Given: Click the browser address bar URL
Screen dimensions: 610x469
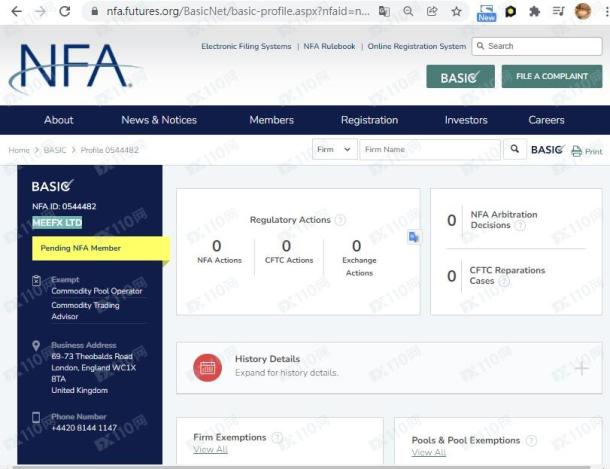Looking at the screenshot, I should tap(238, 11).
